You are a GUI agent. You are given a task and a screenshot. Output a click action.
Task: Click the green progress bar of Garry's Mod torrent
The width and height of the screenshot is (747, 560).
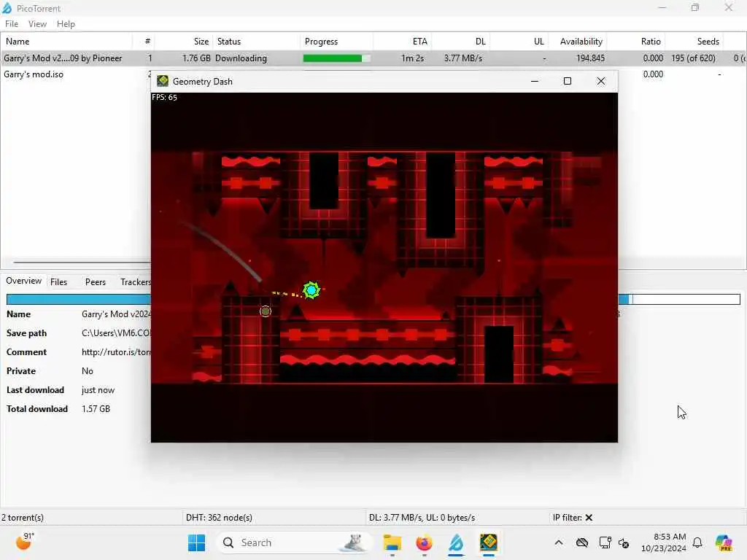(x=336, y=58)
